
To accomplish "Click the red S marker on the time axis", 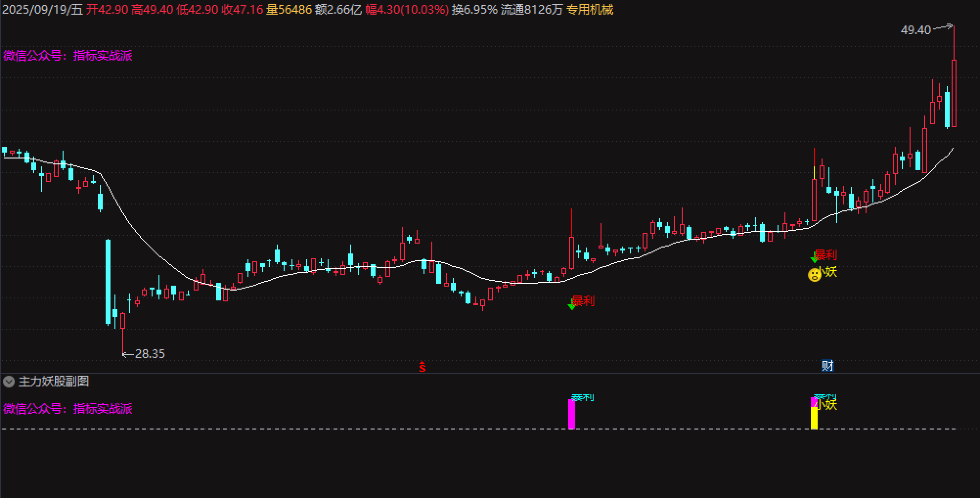I will pyautogui.click(x=423, y=367).
